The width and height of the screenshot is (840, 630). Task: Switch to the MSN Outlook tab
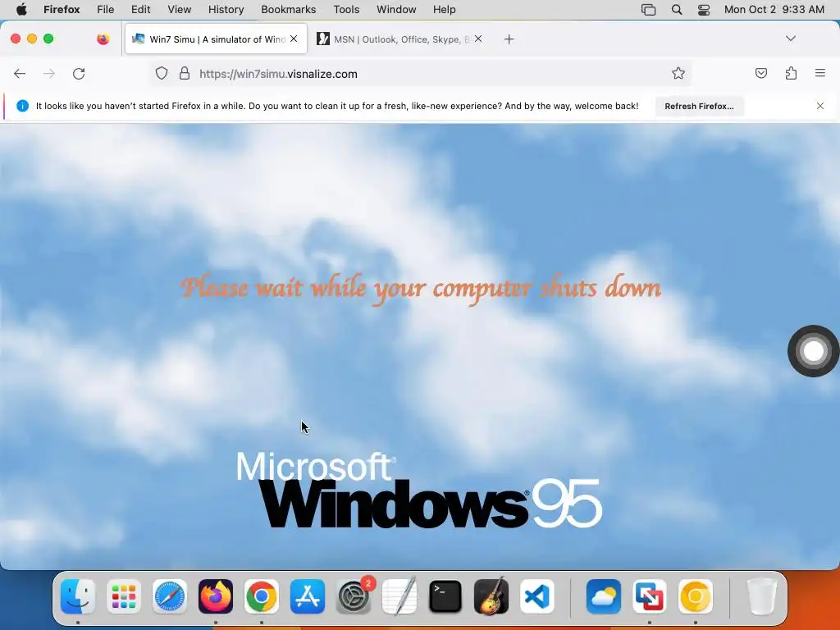pyautogui.click(x=400, y=39)
